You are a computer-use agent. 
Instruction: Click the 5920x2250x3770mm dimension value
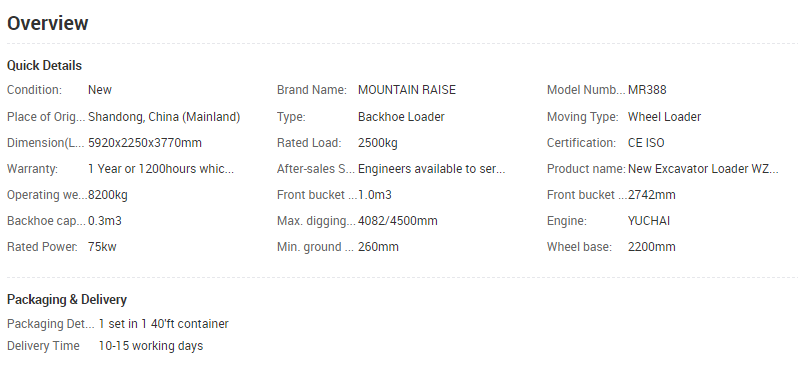point(145,143)
